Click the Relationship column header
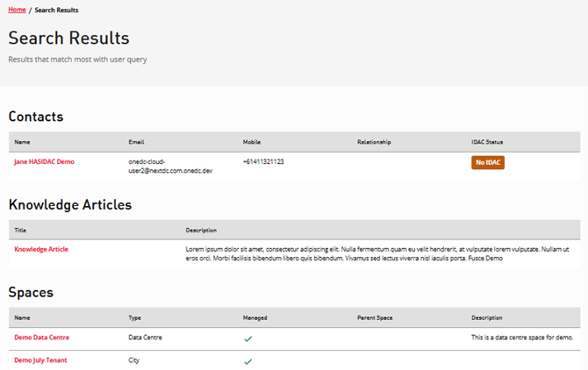 [374, 142]
